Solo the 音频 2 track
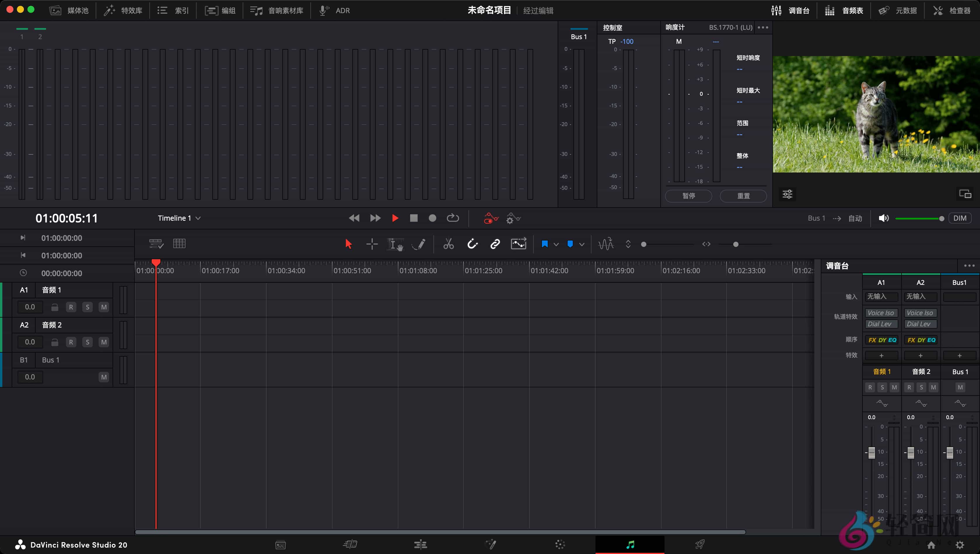 coord(87,342)
